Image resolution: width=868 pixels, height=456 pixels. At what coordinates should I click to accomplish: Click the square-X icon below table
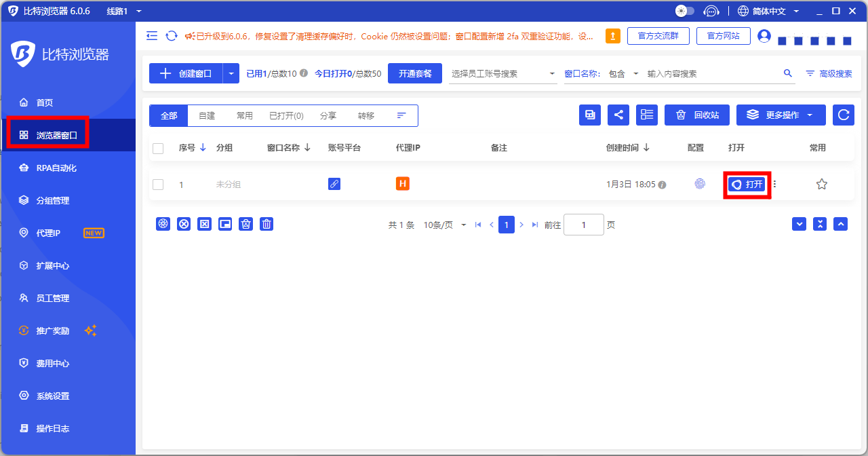point(204,224)
